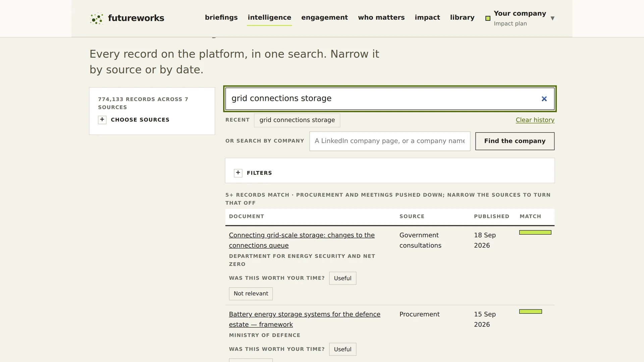Viewport: 644px width, 362px height.
Task: Click the 'Procurement' source cell
Action: click(419, 314)
